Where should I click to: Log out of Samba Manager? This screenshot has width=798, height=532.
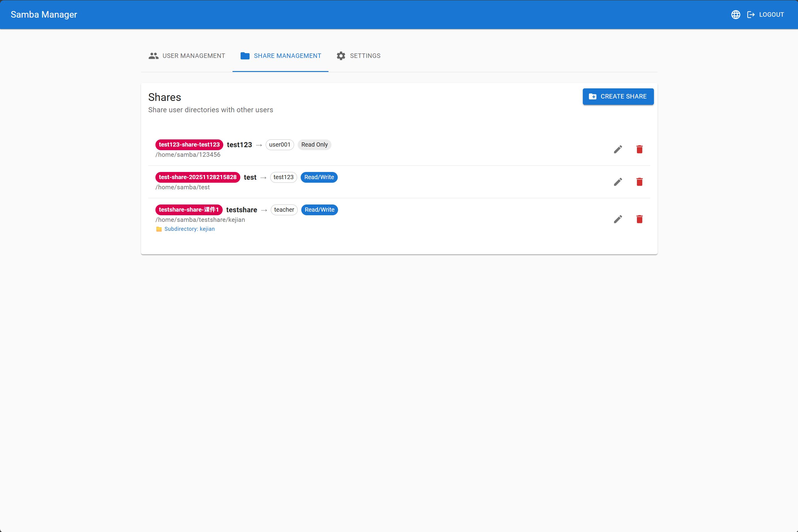point(765,15)
